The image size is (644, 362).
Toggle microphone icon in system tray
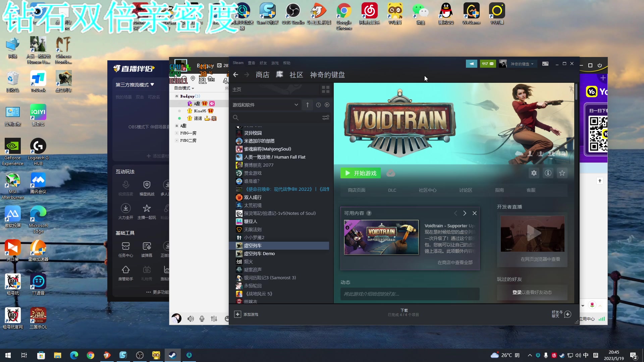[x=546, y=355]
